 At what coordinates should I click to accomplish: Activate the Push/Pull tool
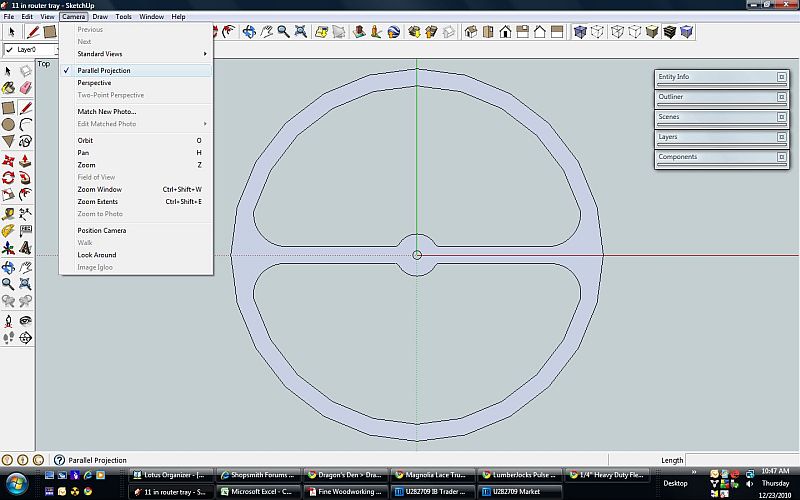pos(26,161)
